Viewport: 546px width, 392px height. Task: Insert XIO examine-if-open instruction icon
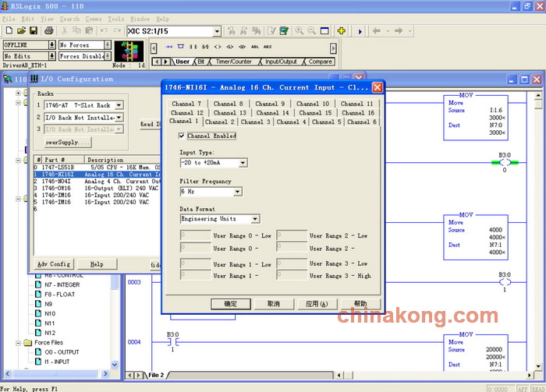click(x=205, y=47)
